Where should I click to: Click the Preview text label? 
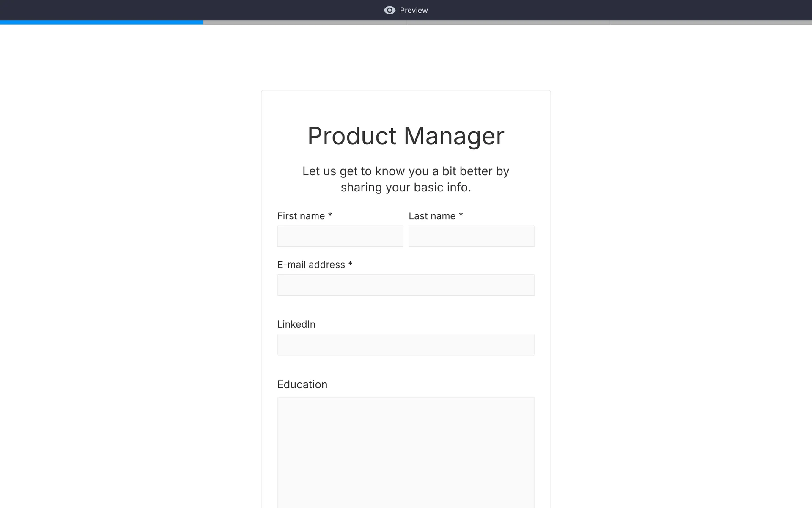pos(414,10)
